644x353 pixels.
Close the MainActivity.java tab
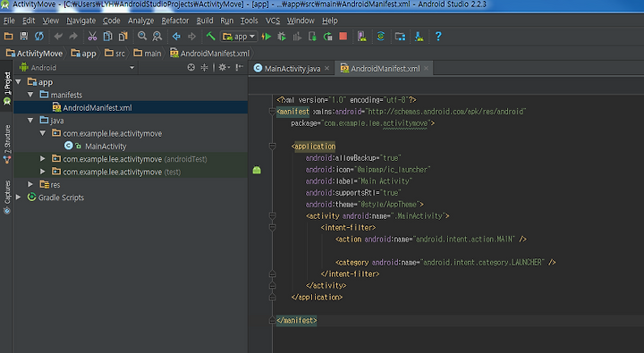click(x=327, y=69)
